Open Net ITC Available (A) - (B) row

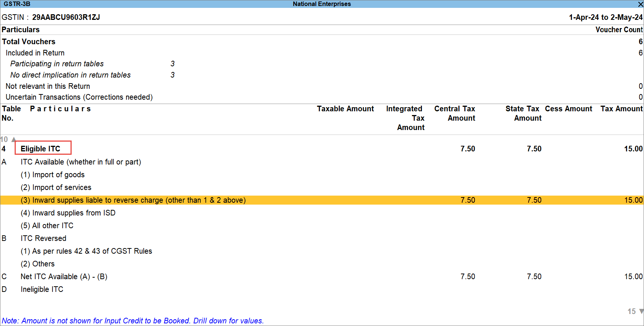64,277
